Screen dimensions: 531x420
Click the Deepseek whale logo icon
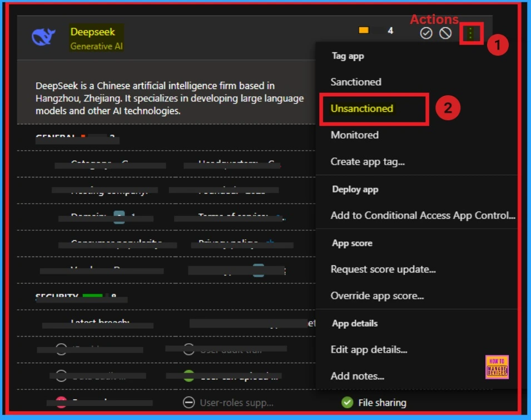pyautogui.click(x=43, y=37)
